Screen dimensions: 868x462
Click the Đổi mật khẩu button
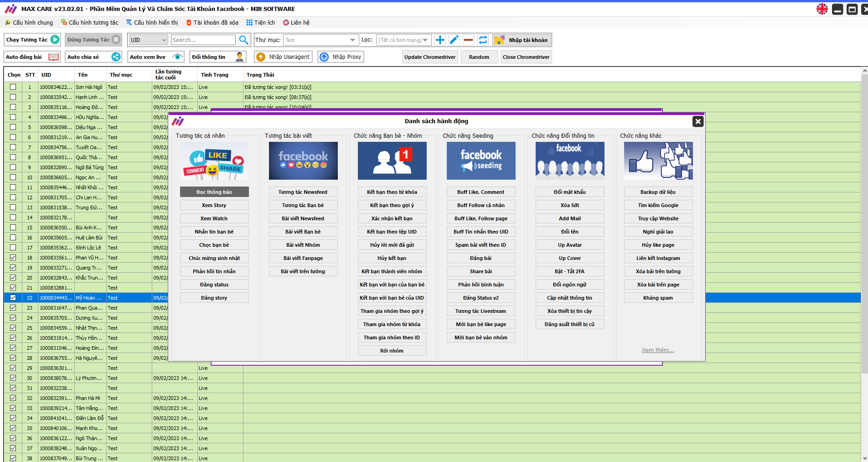(570, 192)
